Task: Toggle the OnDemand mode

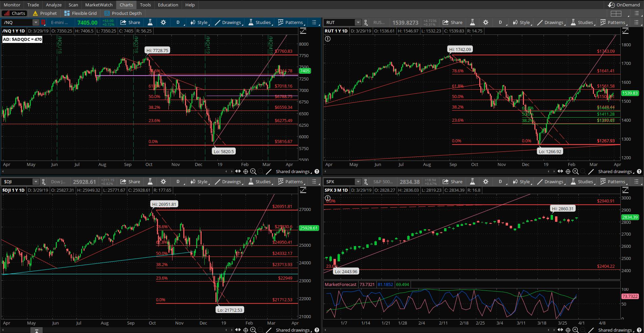Action: 624,5
